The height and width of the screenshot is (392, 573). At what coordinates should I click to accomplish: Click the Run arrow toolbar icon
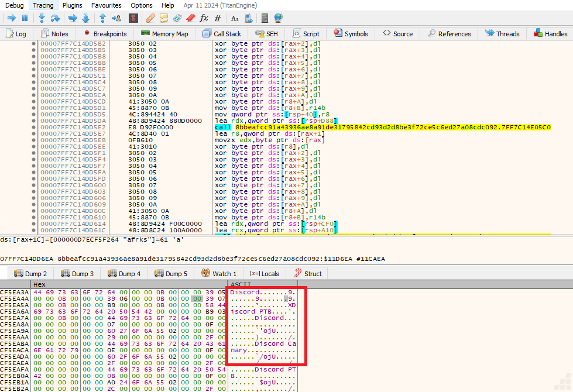(11, 18)
